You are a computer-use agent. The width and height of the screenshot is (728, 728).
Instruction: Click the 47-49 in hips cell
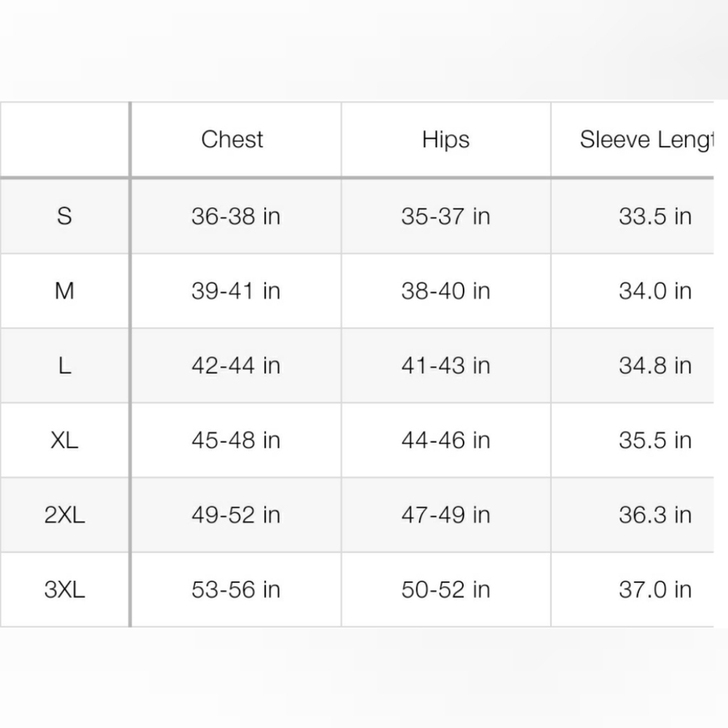[446, 515]
